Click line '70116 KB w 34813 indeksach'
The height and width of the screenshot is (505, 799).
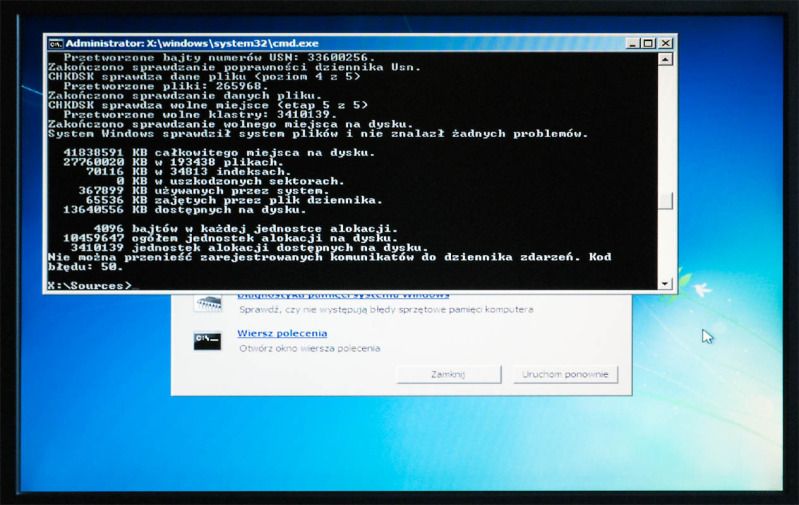189,171
